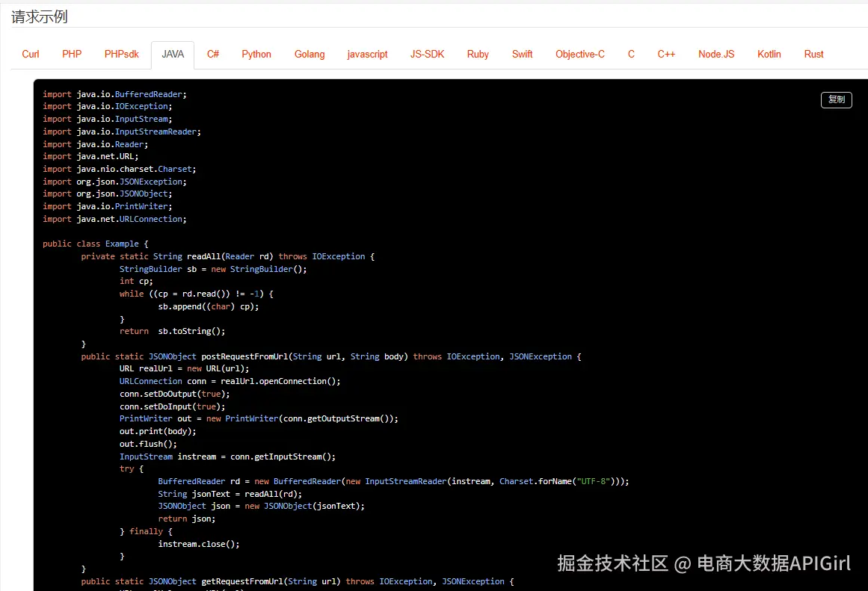The width and height of the screenshot is (868, 591).
Task: Switch to the Curl tab
Action: [31, 55]
